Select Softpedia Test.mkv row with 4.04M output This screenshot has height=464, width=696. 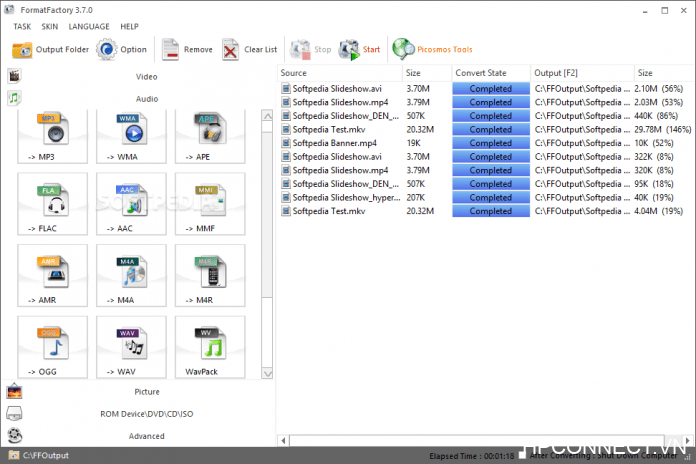pos(486,211)
